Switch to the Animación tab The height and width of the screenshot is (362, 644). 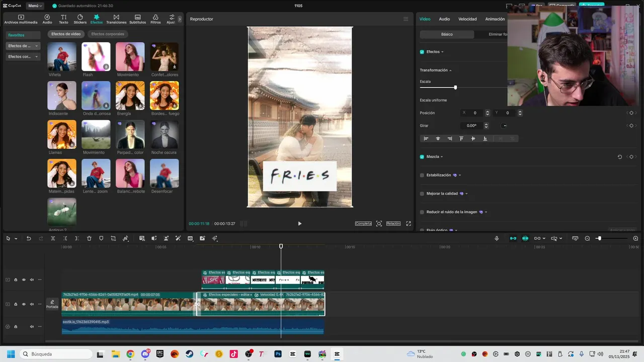pyautogui.click(x=495, y=19)
